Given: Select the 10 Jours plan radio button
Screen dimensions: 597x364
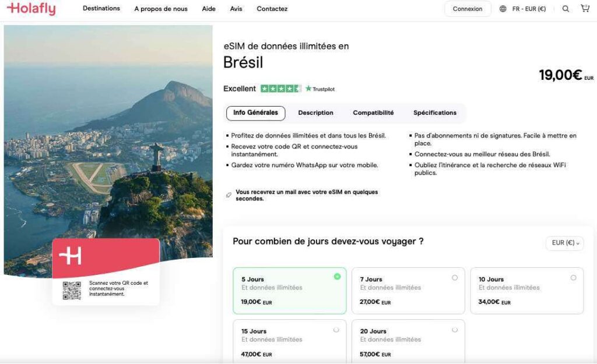Looking at the screenshot, I should [573, 278].
